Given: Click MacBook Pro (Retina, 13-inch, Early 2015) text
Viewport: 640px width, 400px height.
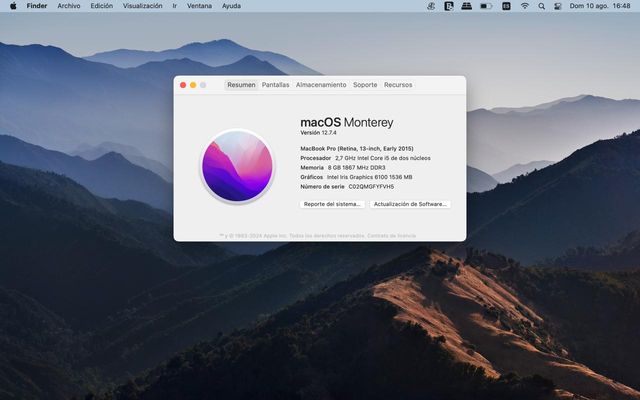Looking at the screenshot, I should click(357, 149).
